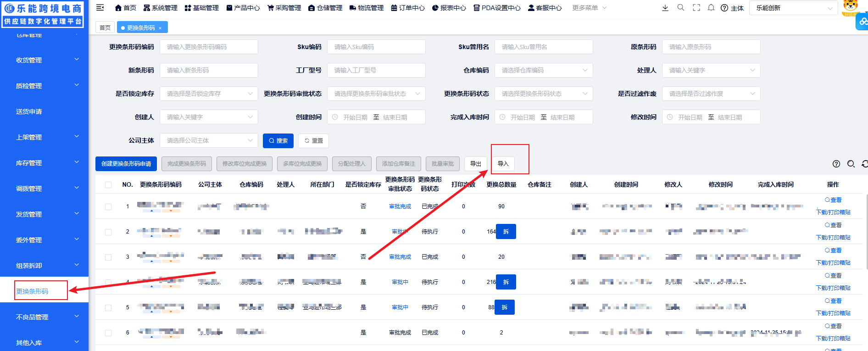Open the 更换条形码审批状态 dropdown

[x=376, y=94]
